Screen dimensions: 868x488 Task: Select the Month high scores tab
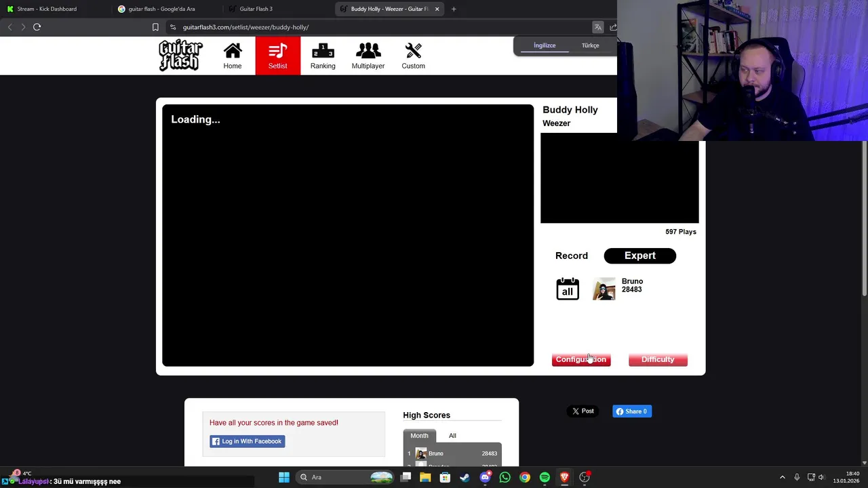coord(419,435)
